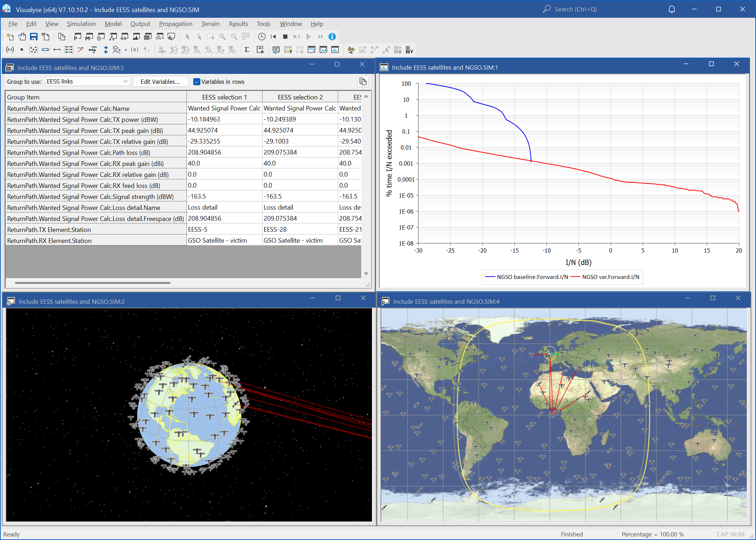This screenshot has width=756, height=540.
Task: Click the link icon
Action: pos(57,50)
